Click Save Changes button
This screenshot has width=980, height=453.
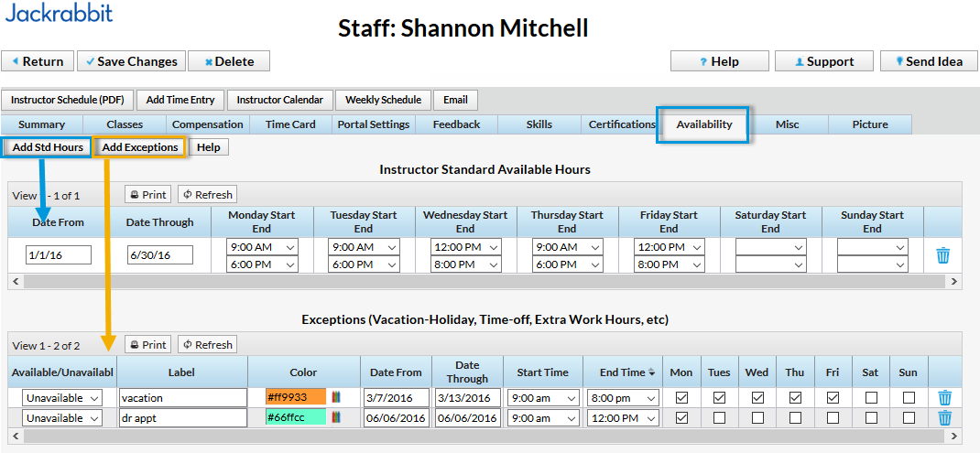coord(131,61)
